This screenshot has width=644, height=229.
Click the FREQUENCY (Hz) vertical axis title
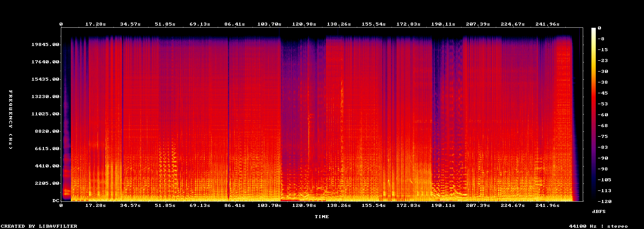coord(10,120)
